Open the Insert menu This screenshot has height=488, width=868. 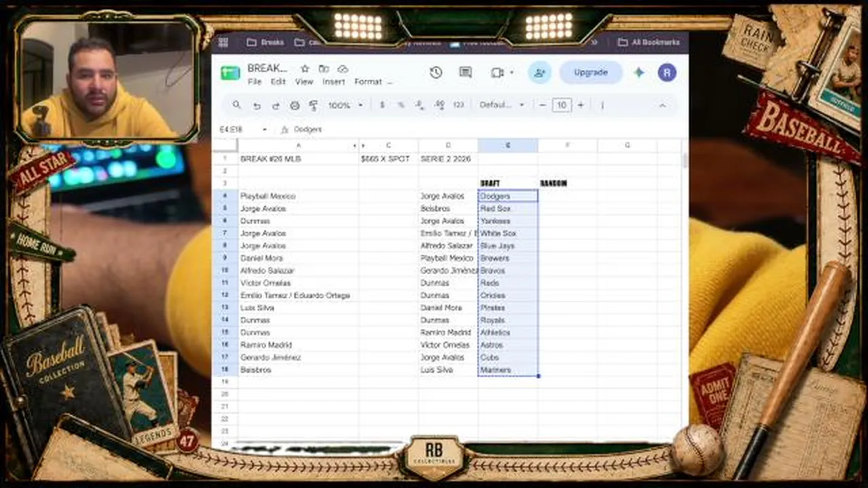[334, 82]
